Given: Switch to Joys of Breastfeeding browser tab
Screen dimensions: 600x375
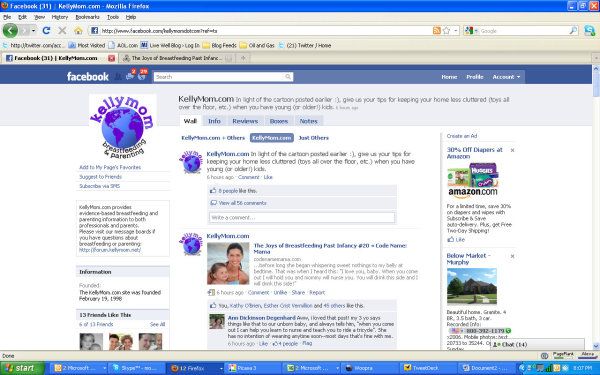Looking at the screenshot, I should point(176,58).
